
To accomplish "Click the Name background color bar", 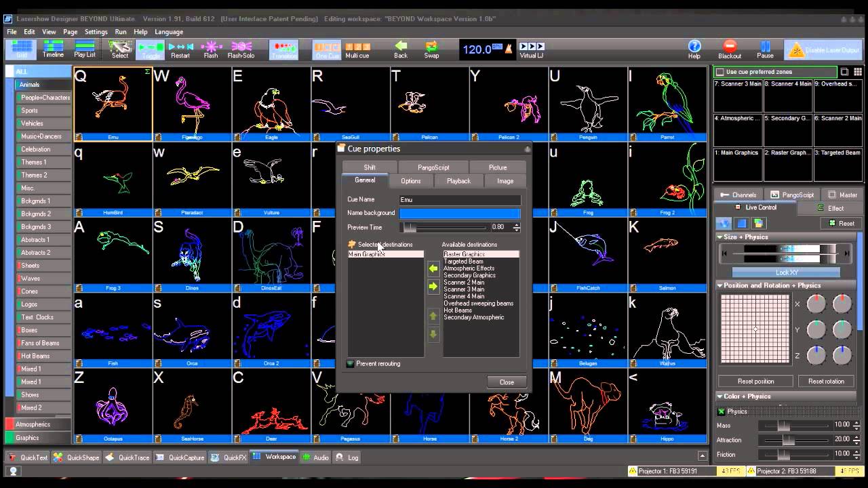I will tap(460, 213).
